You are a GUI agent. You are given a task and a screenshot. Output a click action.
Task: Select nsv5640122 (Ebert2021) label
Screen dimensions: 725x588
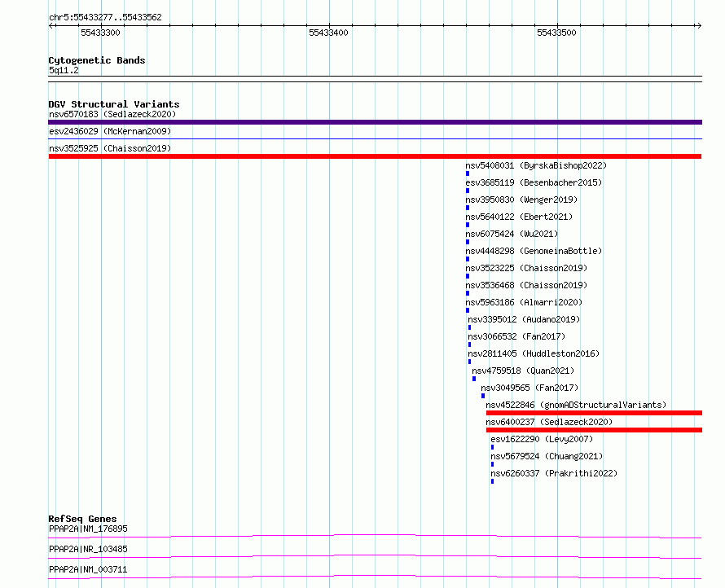tap(519, 217)
